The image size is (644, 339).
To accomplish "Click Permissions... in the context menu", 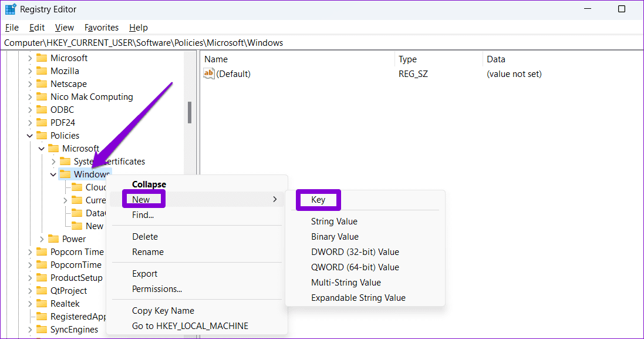I will (x=157, y=289).
